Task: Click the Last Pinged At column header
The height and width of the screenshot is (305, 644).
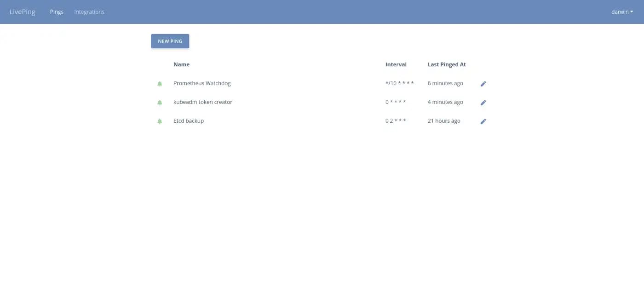Action: pyautogui.click(x=447, y=64)
